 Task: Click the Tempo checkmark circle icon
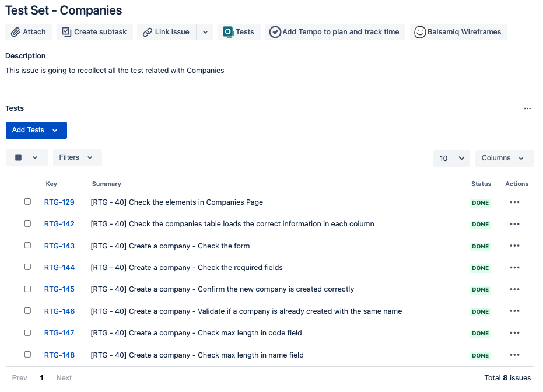click(275, 32)
